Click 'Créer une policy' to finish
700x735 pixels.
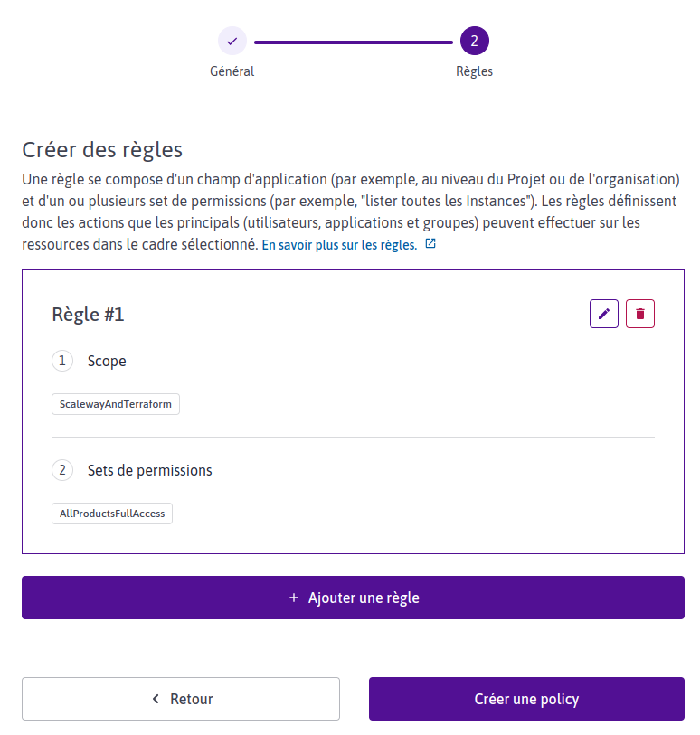point(526,699)
